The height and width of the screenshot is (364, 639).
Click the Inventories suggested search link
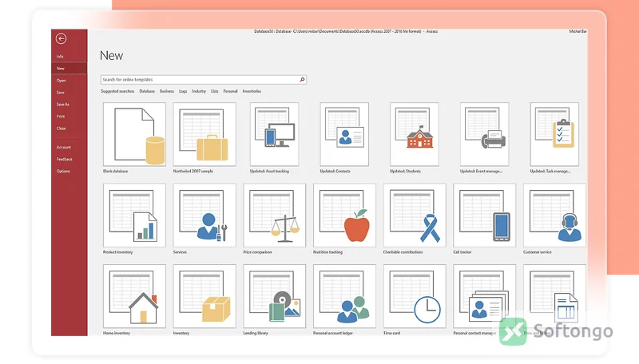[252, 91]
